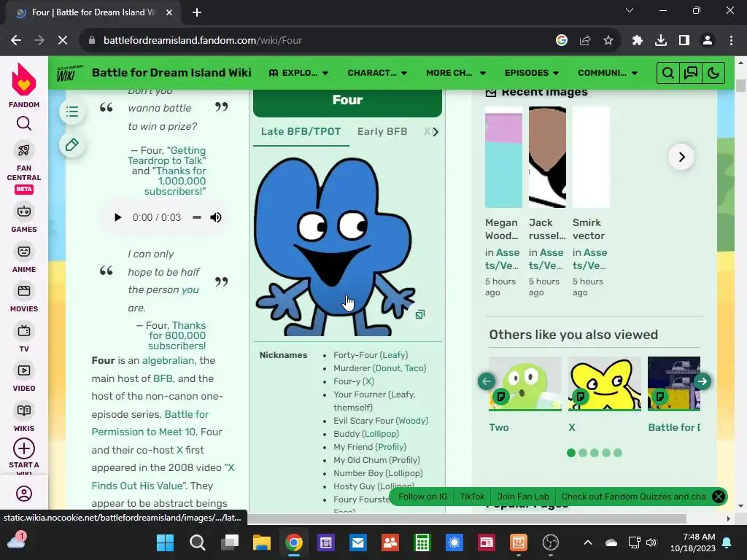Open the wiki Discuss icon

(x=691, y=73)
